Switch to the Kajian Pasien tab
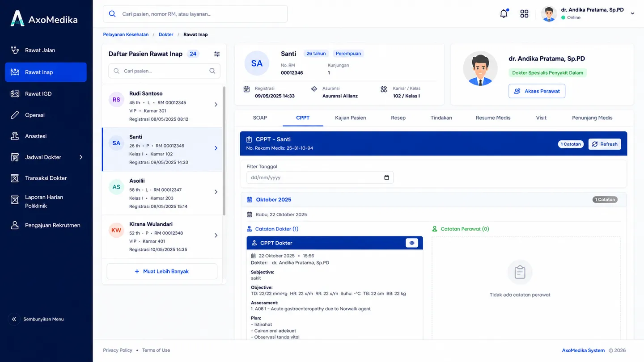644x362 pixels. tap(351, 118)
